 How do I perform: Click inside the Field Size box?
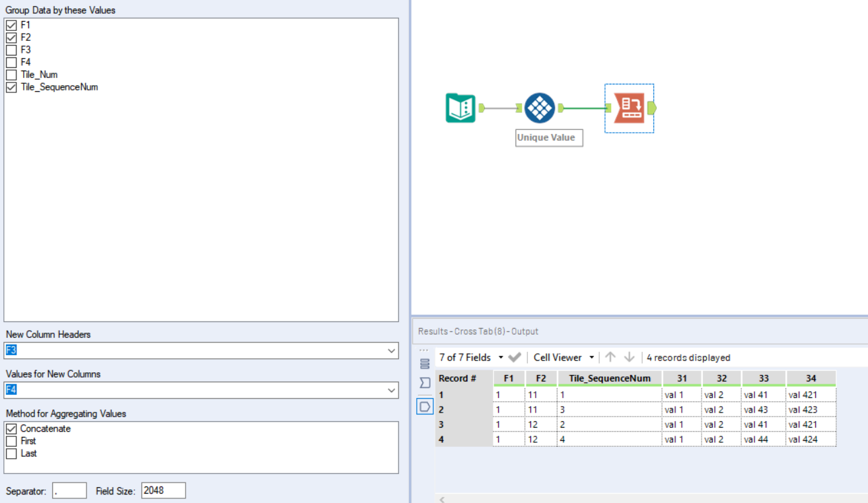(x=163, y=490)
